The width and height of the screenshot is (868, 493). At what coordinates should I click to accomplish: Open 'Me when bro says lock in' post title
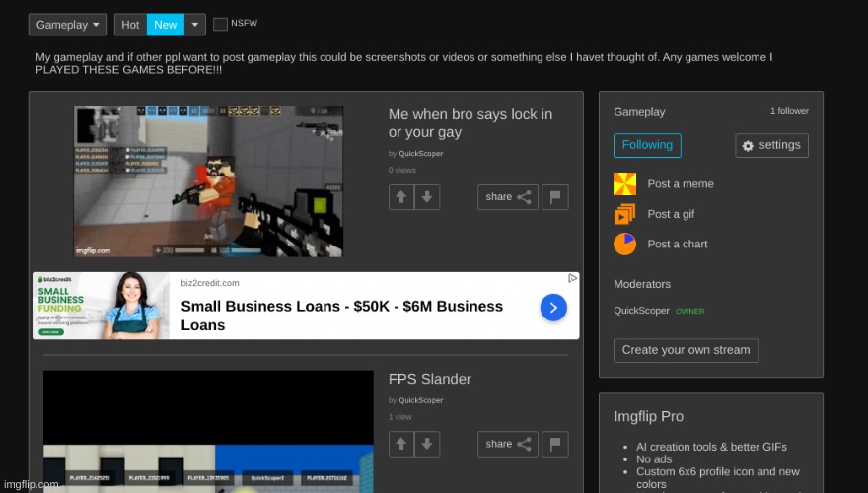470,123
